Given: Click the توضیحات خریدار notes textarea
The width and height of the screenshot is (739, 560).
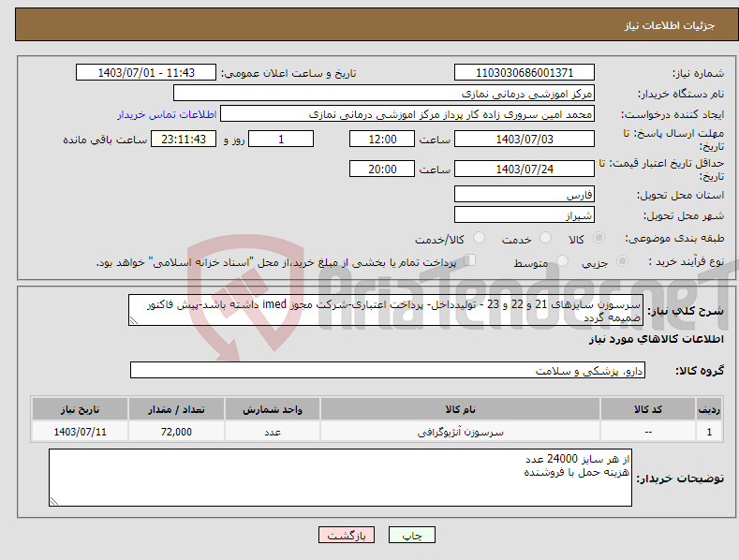Looking at the screenshot, I should pyautogui.click(x=340, y=478).
